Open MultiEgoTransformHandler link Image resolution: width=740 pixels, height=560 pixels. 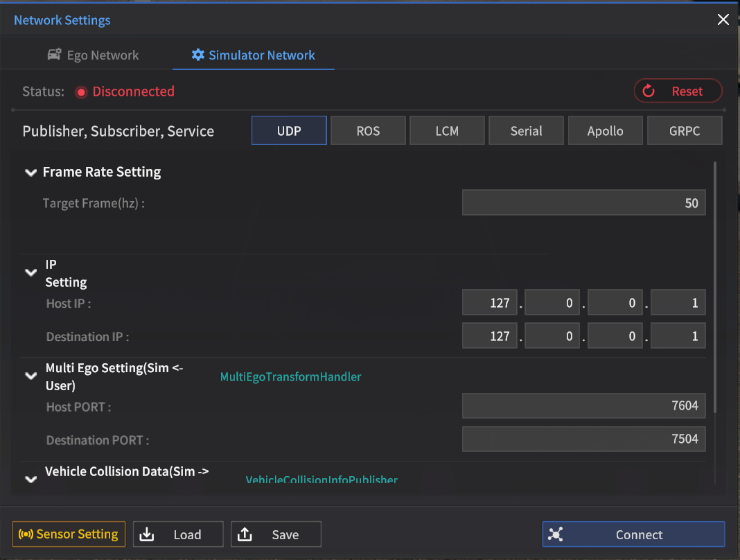coord(290,377)
